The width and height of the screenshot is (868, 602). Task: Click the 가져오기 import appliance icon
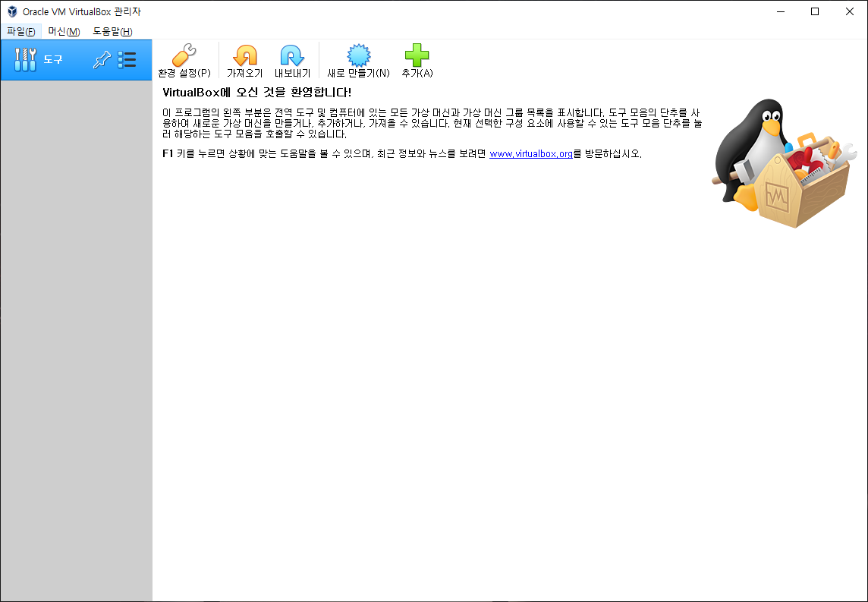244,61
